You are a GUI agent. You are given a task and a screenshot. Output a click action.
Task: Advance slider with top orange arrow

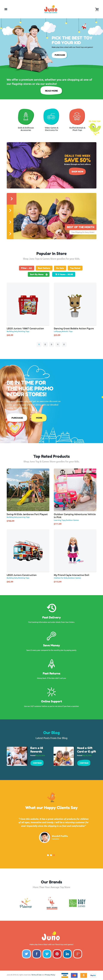pyautogui.click(x=12, y=199)
